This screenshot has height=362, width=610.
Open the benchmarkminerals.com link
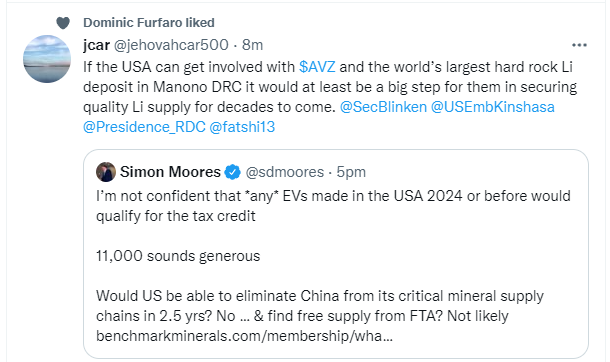pos(244,336)
